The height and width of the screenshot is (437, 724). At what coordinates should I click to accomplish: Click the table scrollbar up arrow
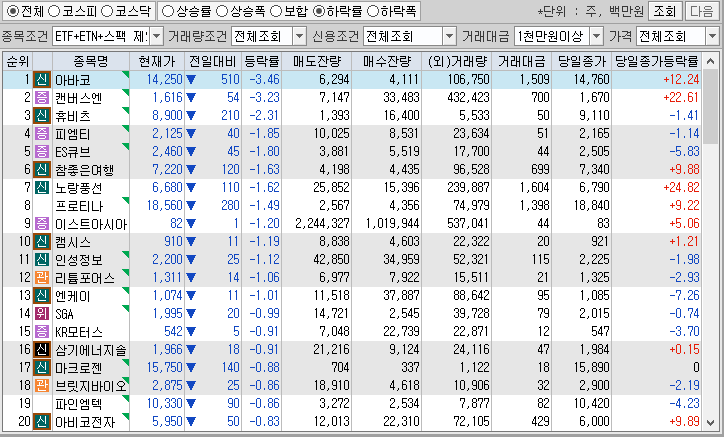(710, 61)
